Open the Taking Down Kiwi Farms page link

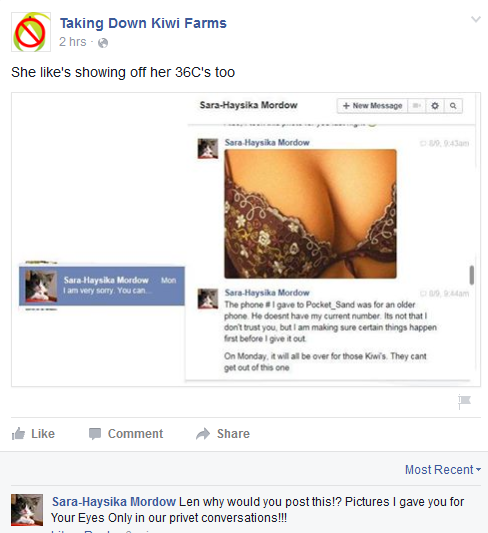coord(143,23)
